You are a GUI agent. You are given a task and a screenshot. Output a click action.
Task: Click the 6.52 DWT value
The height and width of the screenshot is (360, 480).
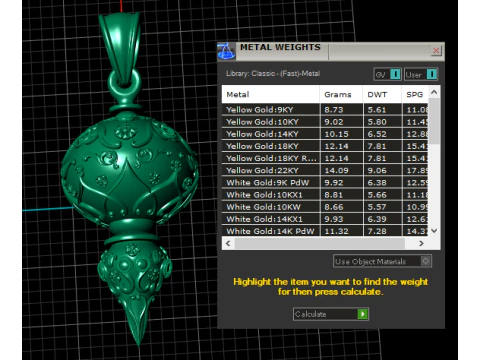(x=377, y=134)
